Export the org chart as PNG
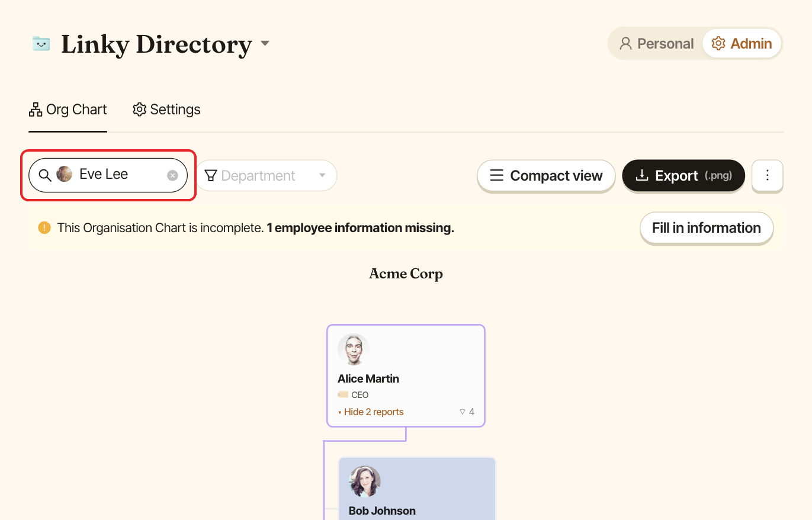The image size is (812, 520). 683,176
